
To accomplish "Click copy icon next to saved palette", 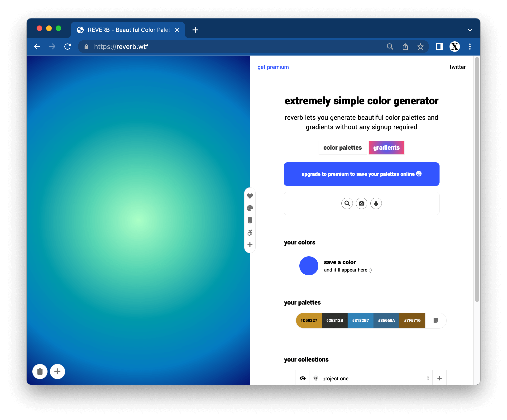I will pyautogui.click(x=436, y=320).
